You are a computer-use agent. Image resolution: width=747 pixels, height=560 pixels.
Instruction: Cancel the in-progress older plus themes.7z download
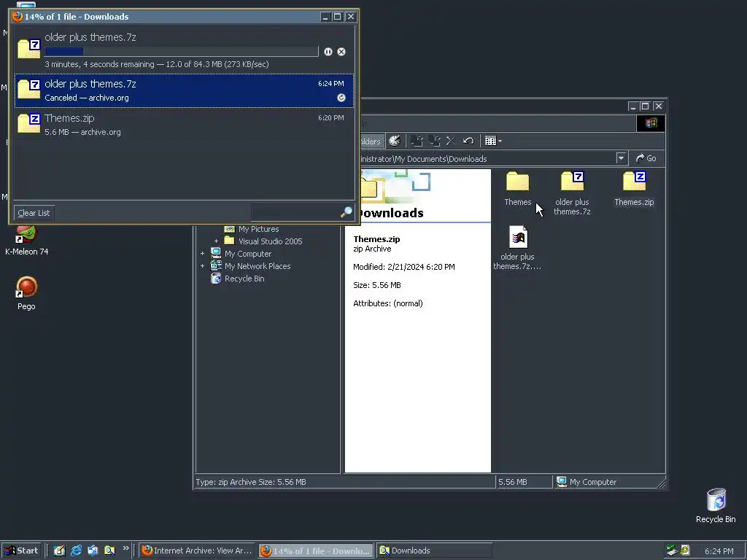pos(341,52)
